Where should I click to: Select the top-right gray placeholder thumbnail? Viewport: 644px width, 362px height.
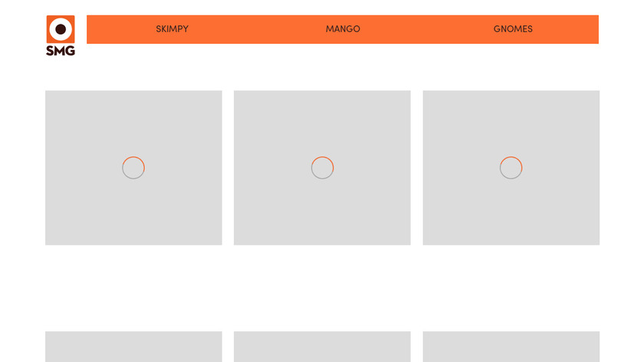click(511, 168)
